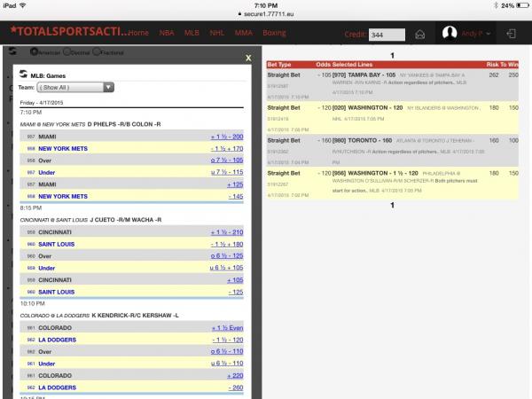Screen dimensions: 532x399
Task: Click the logout door icon
Action: point(512,34)
